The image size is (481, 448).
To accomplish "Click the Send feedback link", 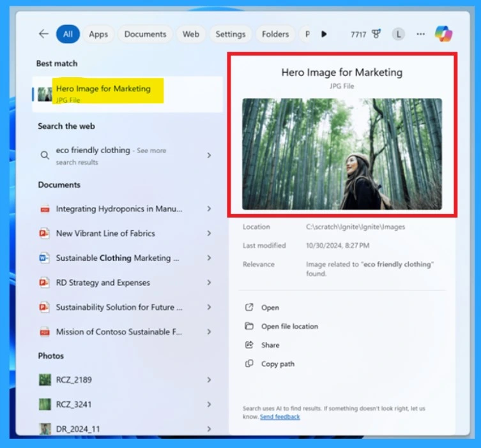I will (x=280, y=417).
